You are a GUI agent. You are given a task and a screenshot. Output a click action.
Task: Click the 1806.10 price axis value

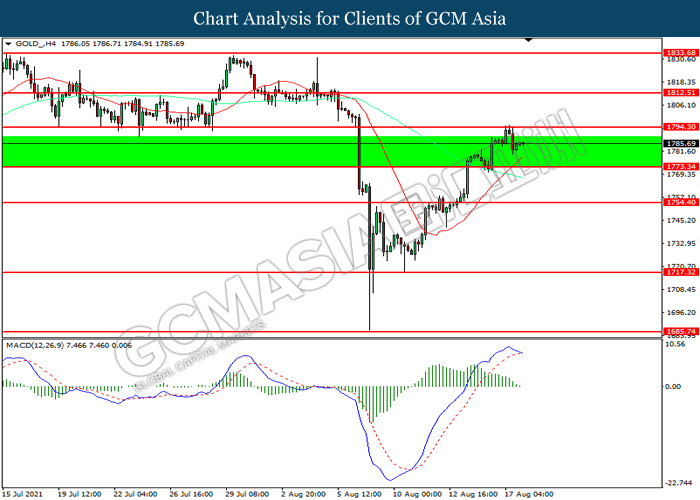tap(681, 105)
